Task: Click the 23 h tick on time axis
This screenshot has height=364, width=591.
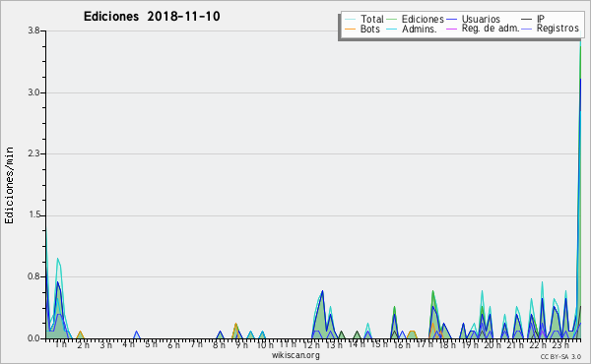Action: click(560, 344)
